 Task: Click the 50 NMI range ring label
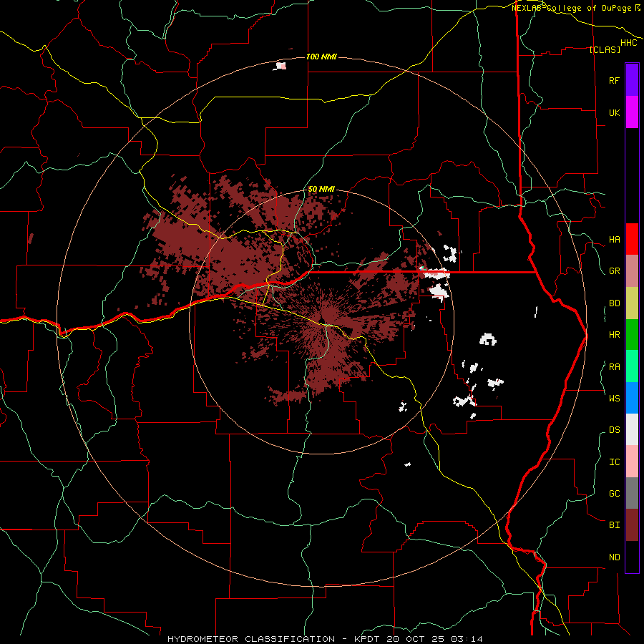pos(321,189)
